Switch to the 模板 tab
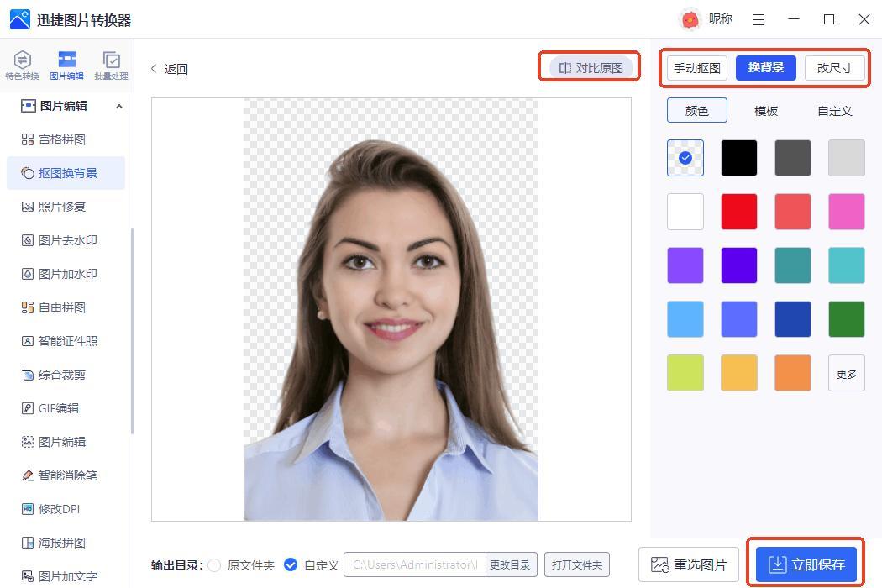The width and height of the screenshot is (882, 588). pos(765,111)
